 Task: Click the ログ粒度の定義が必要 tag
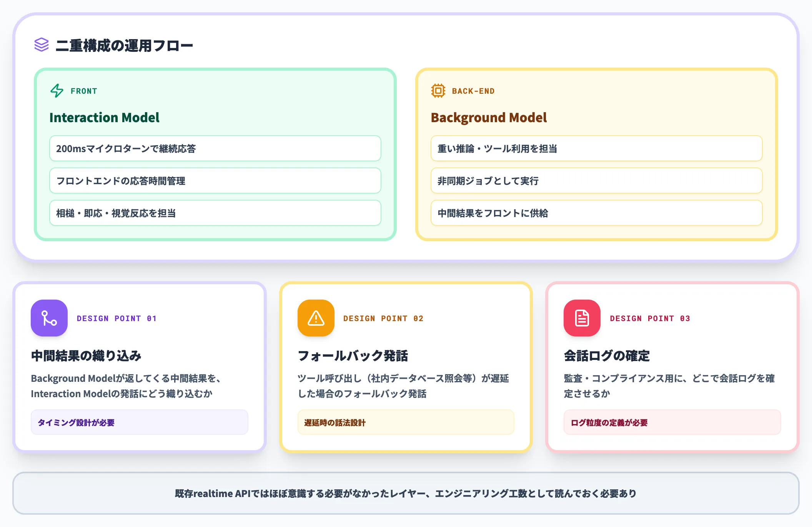(x=672, y=422)
